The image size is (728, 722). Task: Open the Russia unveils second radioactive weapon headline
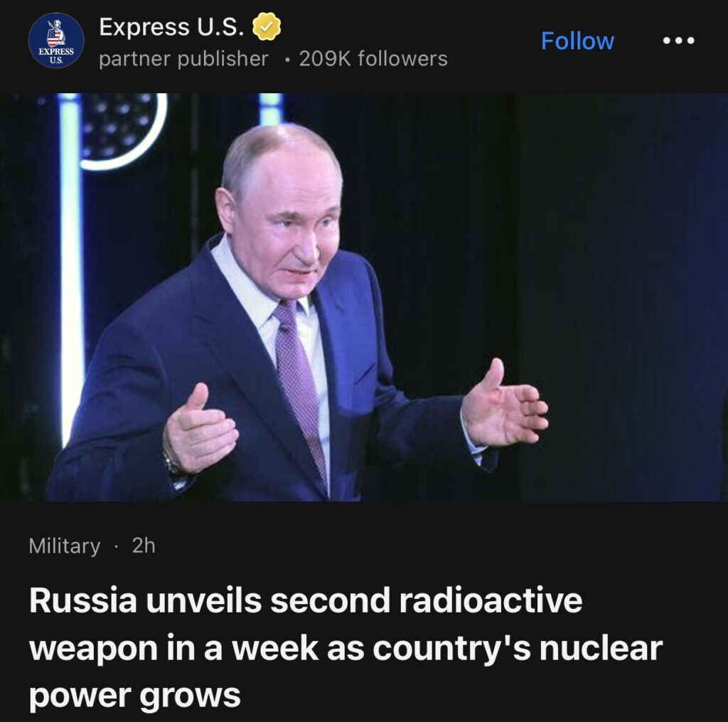(346, 647)
